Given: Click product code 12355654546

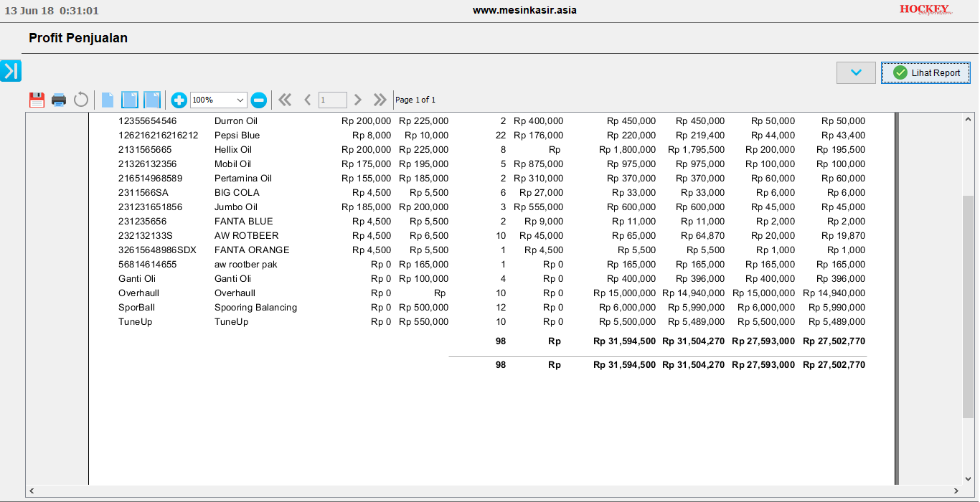Looking at the screenshot, I should [148, 121].
